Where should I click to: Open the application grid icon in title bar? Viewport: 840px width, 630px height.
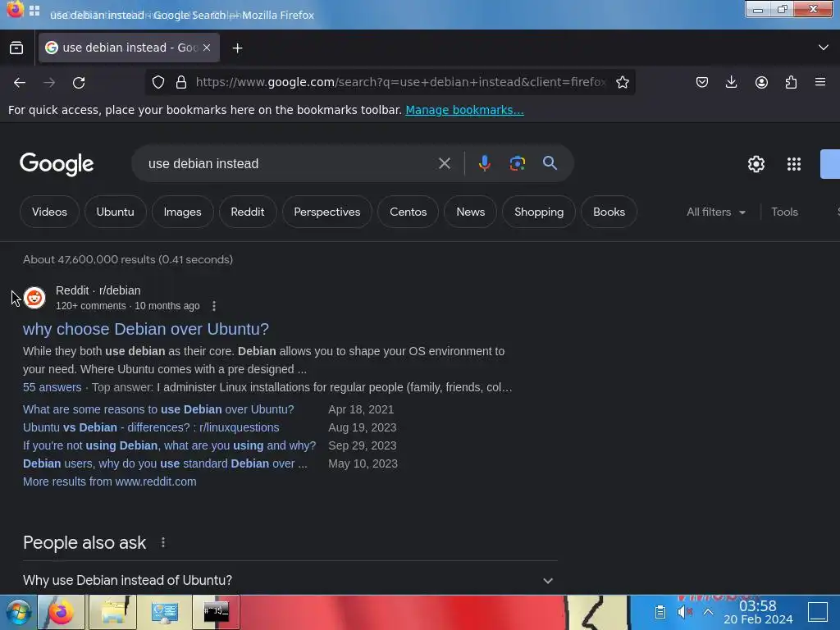(x=34, y=11)
